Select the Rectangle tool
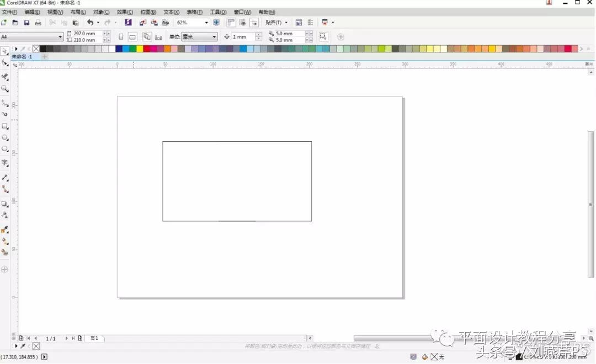The width and height of the screenshot is (596, 364). tap(5, 126)
